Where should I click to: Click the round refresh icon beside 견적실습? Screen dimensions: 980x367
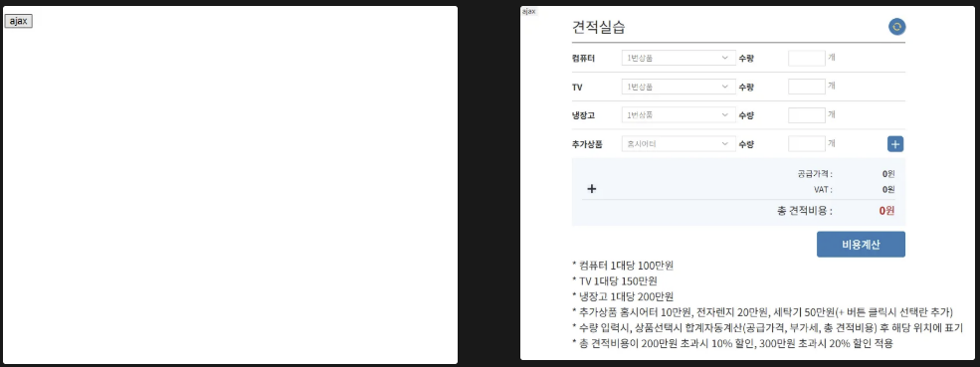896,27
